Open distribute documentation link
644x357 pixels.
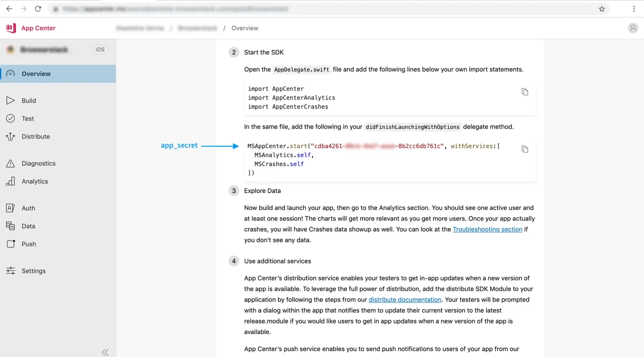click(405, 300)
